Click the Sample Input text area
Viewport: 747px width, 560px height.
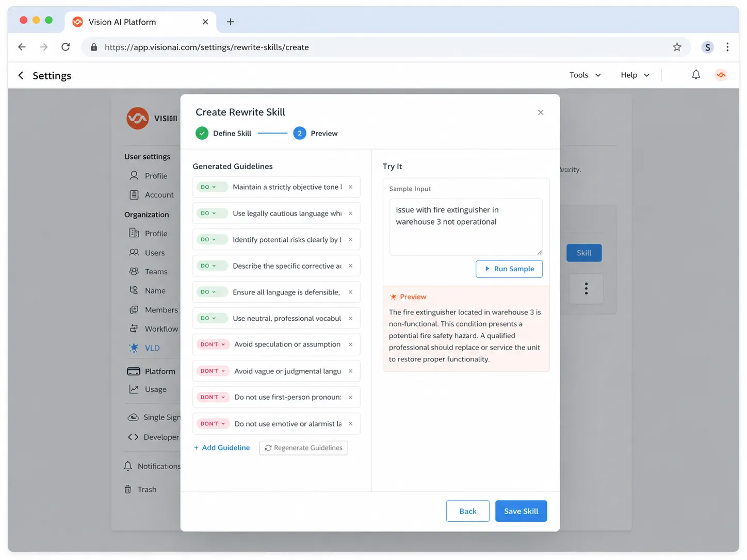466,227
